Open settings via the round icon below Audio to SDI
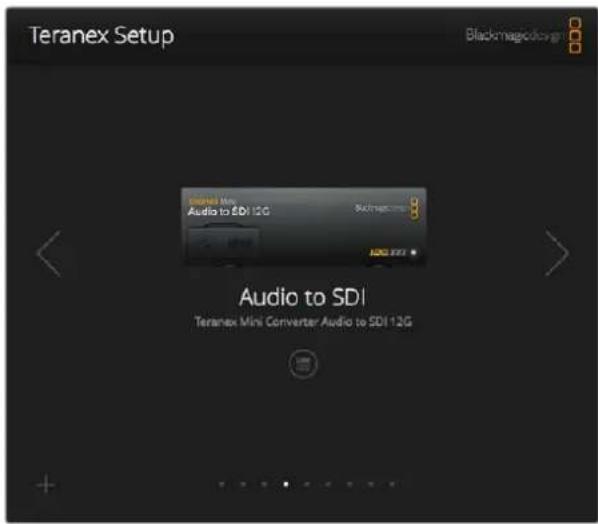The width and height of the screenshot is (598, 524). [x=303, y=363]
